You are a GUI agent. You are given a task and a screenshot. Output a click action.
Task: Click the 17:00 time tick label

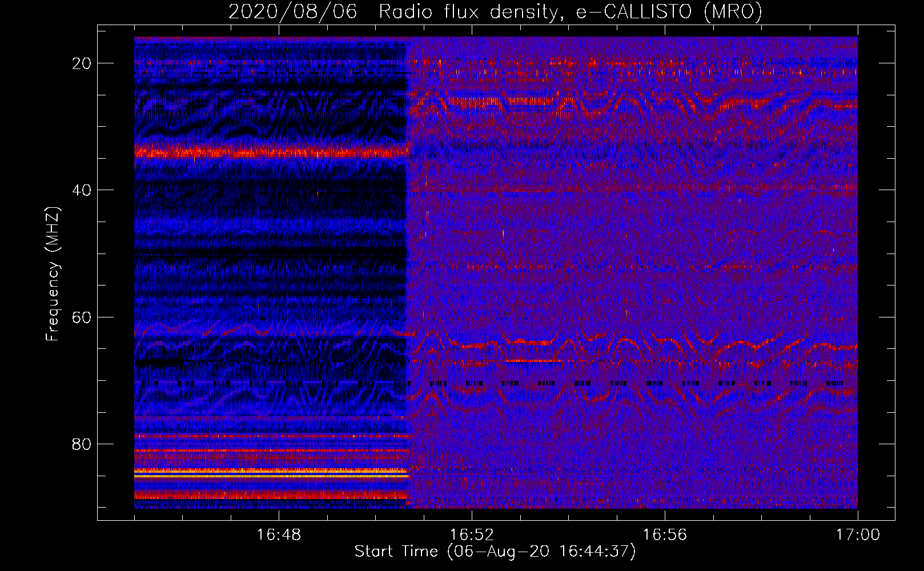coord(858,535)
